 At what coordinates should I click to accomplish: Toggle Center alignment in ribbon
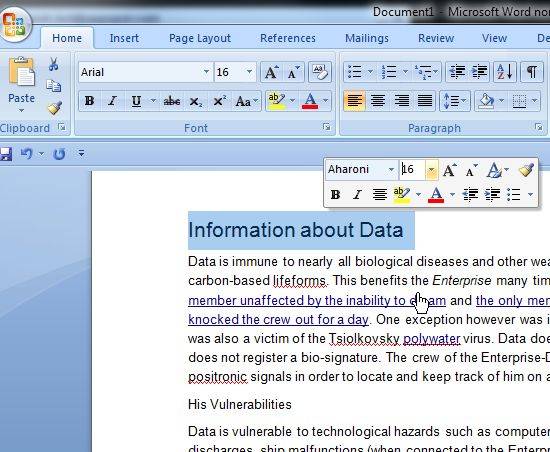tap(378, 101)
